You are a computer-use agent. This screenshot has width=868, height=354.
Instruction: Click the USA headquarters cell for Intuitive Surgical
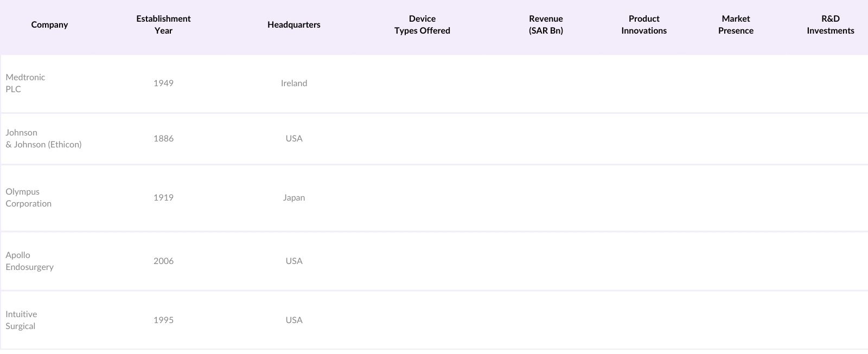point(293,320)
